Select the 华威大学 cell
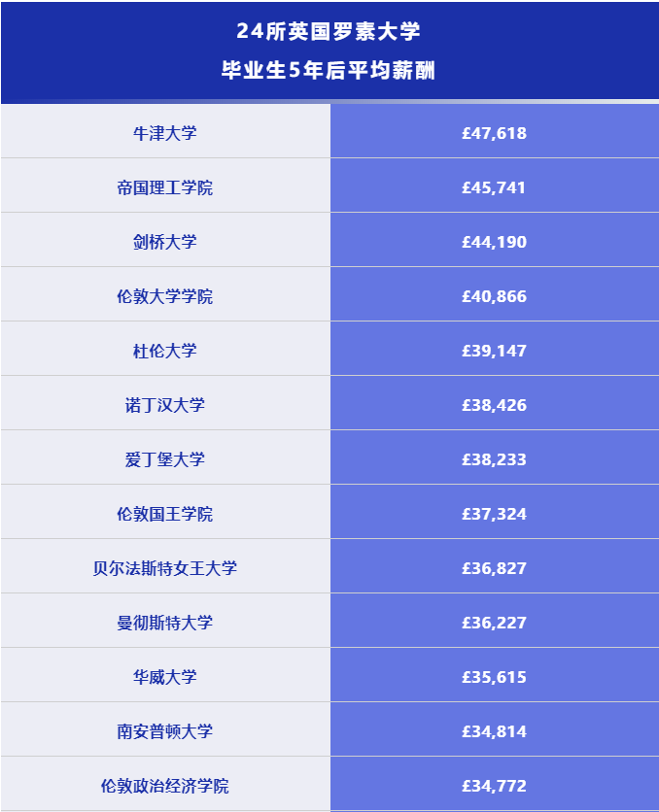Viewport: 659px width, 812px height. click(x=165, y=677)
